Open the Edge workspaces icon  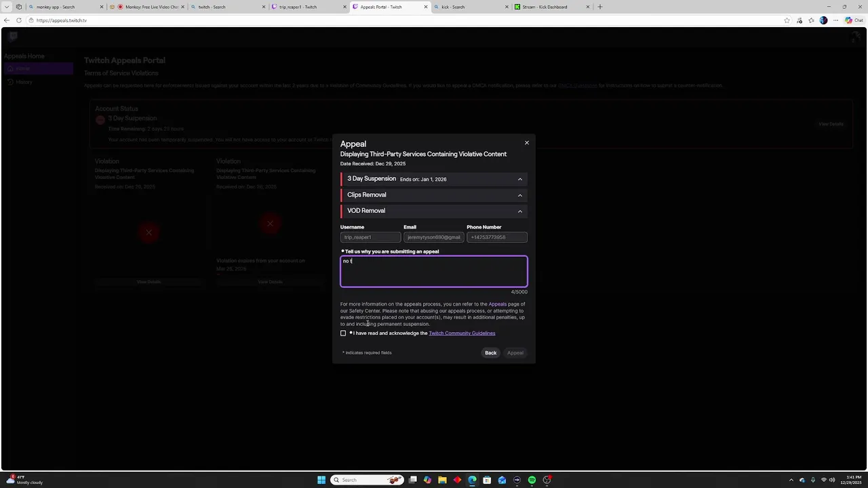[19, 7]
